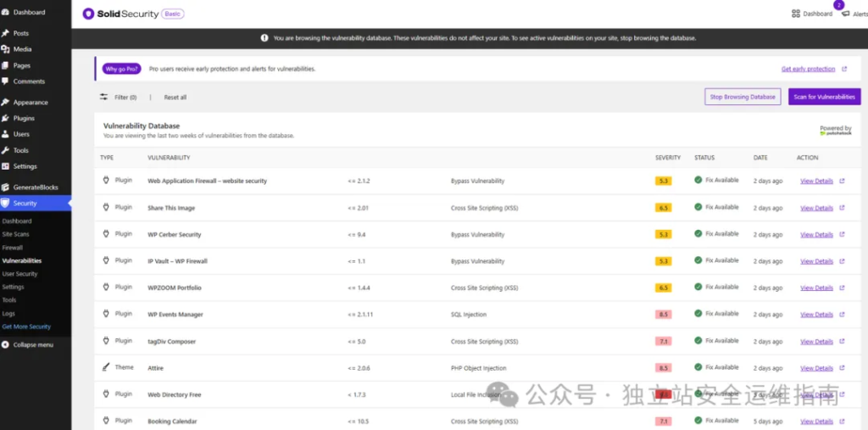Click the 8.5 severity badge for WP Events Manager
The width and height of the screenshot is (868, 430).
click(663, 314)
